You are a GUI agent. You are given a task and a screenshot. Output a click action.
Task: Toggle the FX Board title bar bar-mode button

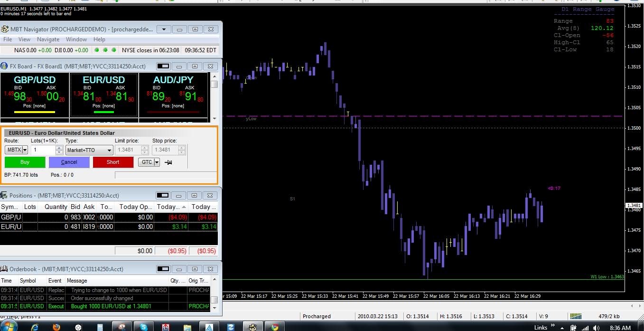[163, 66]
